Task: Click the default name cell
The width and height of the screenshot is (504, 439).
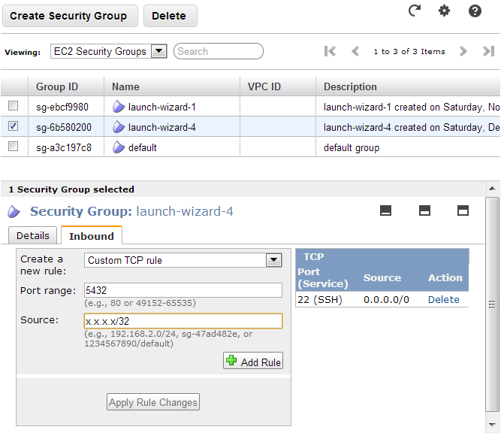Action: pos(143,147)
